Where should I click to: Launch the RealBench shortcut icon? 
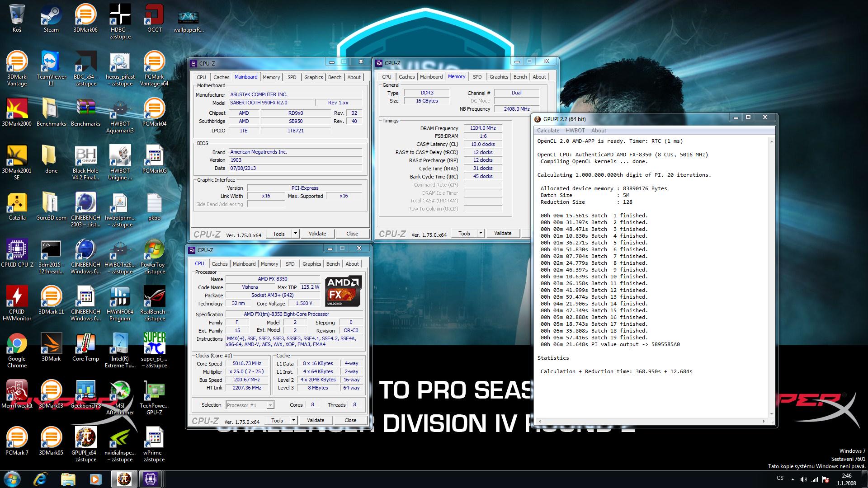coord(154,304)
